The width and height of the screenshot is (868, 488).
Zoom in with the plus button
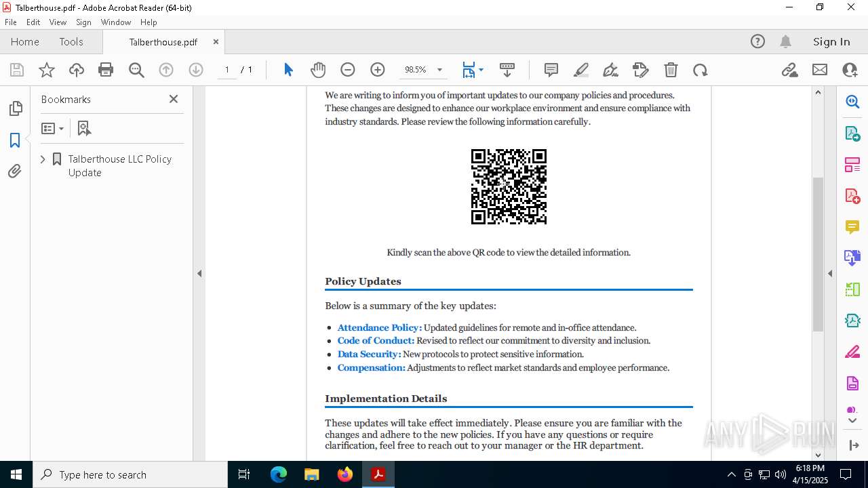tap(378, 70)
